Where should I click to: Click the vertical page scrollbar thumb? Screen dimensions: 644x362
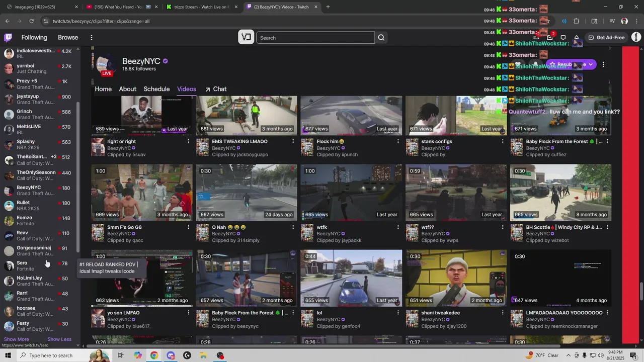point(641,291)
